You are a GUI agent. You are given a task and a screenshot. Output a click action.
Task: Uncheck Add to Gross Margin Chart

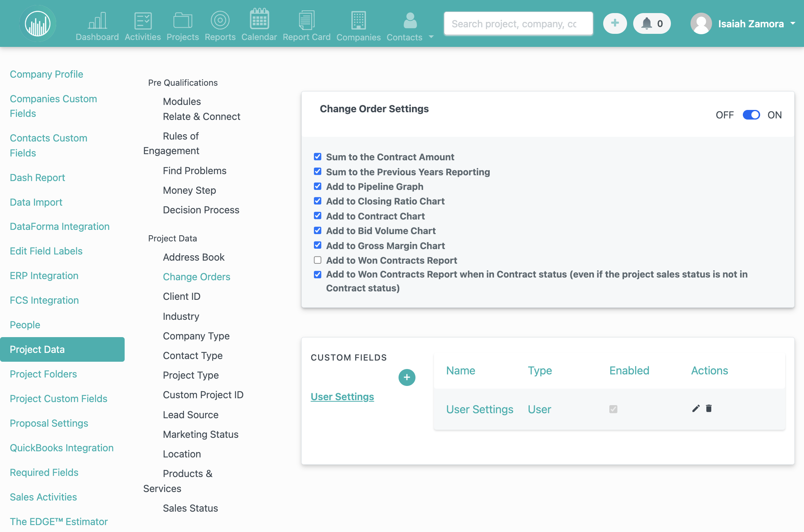coord(317,245)
